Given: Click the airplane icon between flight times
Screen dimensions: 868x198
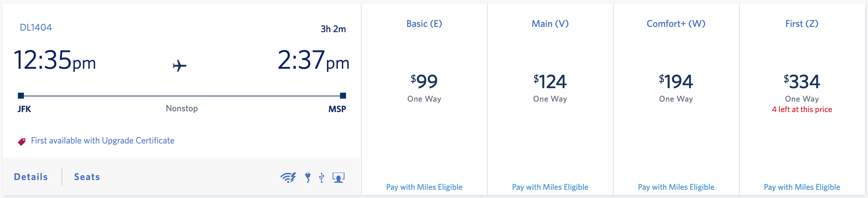Looking at the screenshot, I should click(x=179, y=66).
